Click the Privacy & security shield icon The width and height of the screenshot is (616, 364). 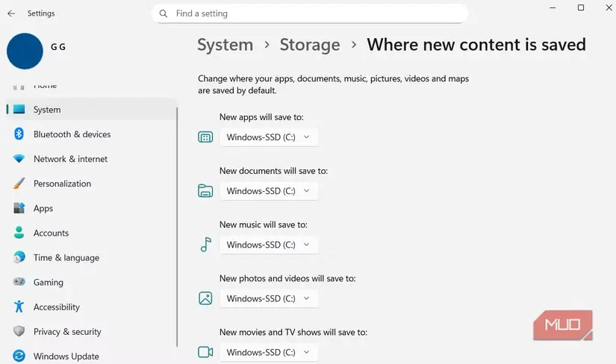coord(19,331)
